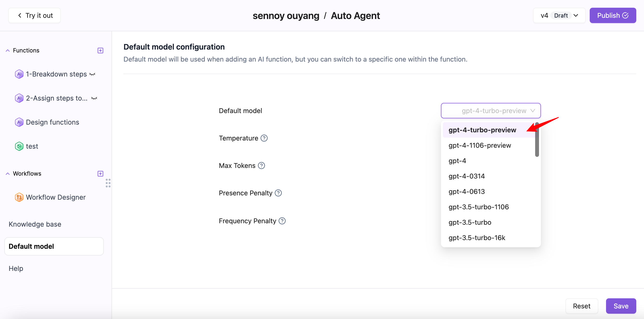This screenshot has width=644, height=319.
Task: Click the Default model combo box
Action: [x=490, y=111]
